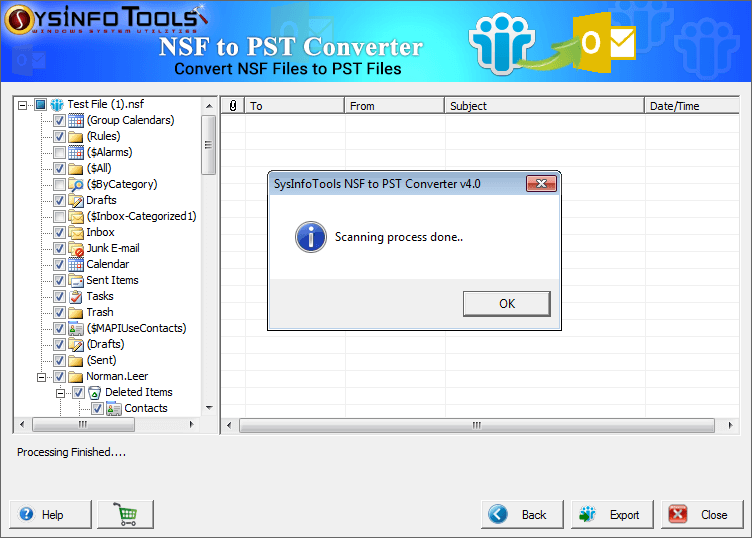Click the folder tree horizontal scrollbar thumb
This screenshot has width=752, height=538.
click(83, 424)
